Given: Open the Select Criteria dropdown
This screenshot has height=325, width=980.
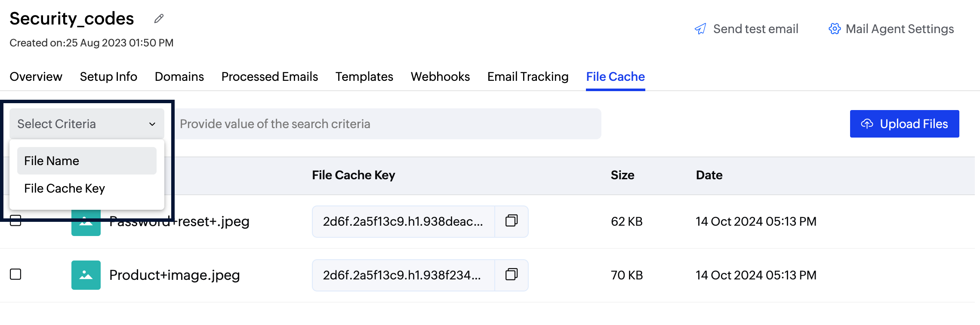Looking at the screenshot, I should (x=86, y=124).
